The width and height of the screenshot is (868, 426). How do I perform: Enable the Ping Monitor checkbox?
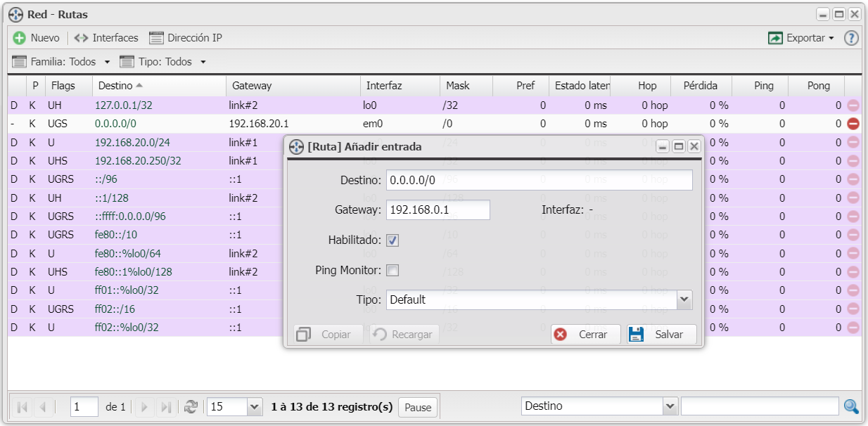(392, 270)
